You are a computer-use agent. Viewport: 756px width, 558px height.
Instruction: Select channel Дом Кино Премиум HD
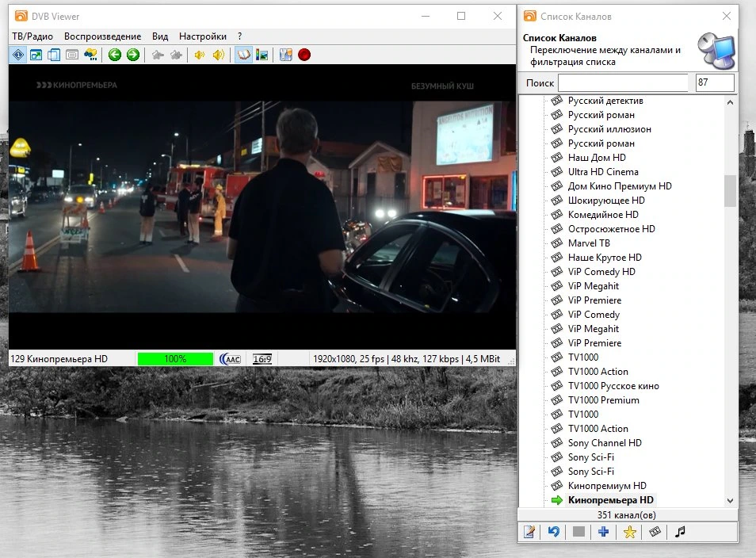click(620, 186)
